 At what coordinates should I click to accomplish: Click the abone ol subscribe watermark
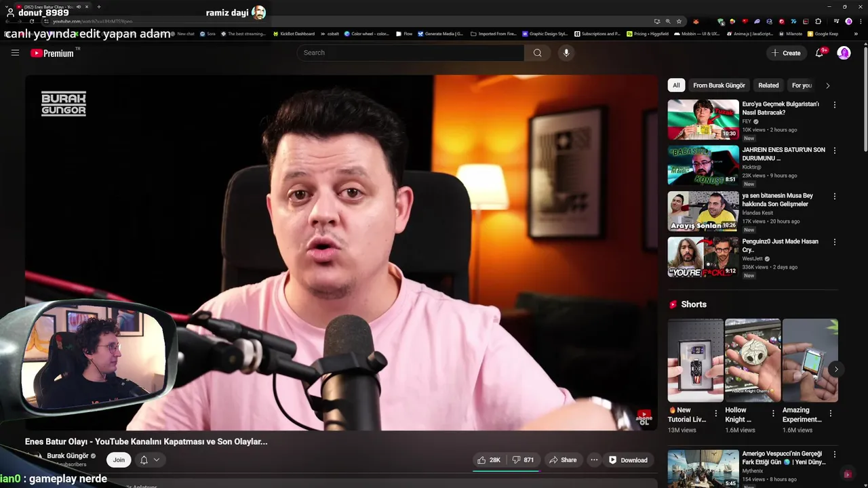(644, 417)
